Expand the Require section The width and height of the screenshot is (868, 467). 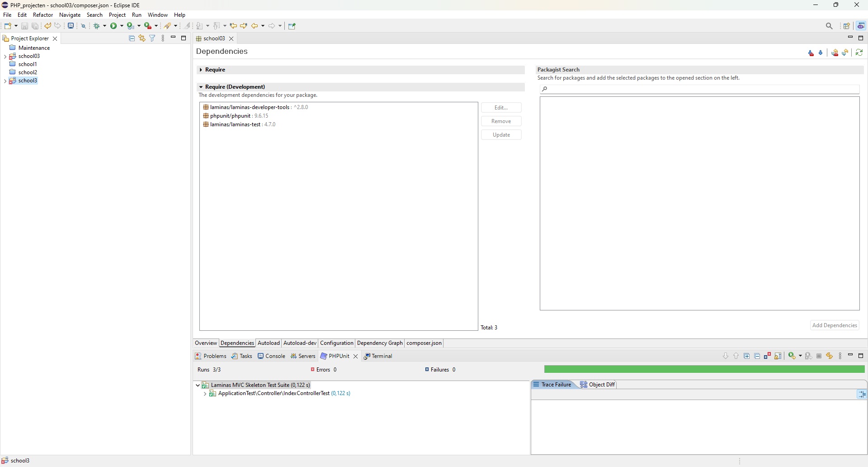click(x=200, y=70)
